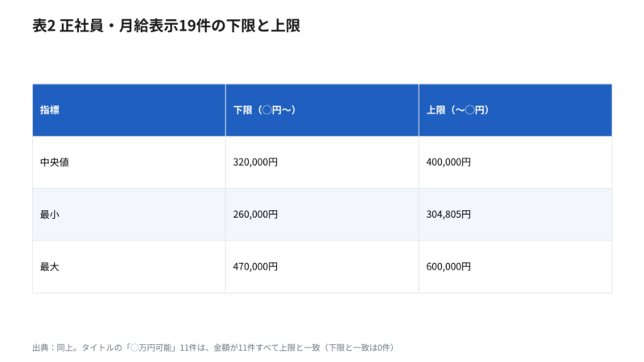Viewport: 644px width, 362px height.
Task: Select the 470,000円 cell
Action: click(322, 267)
